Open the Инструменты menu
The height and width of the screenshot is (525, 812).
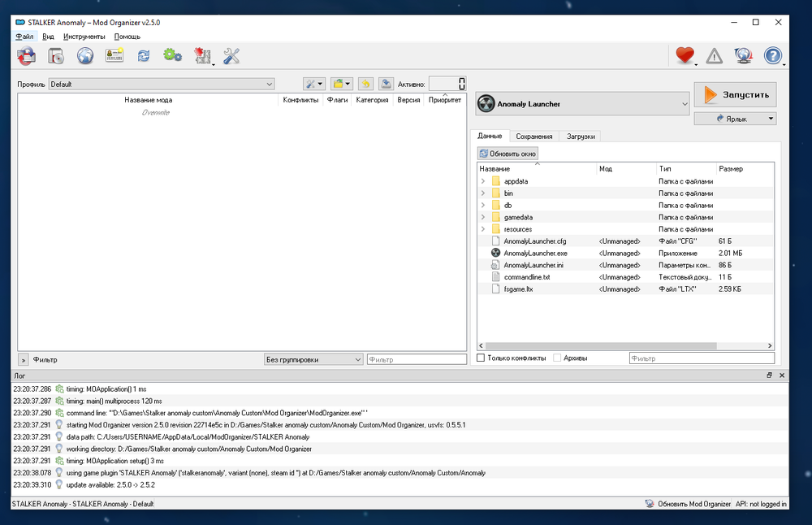point(84,37)
